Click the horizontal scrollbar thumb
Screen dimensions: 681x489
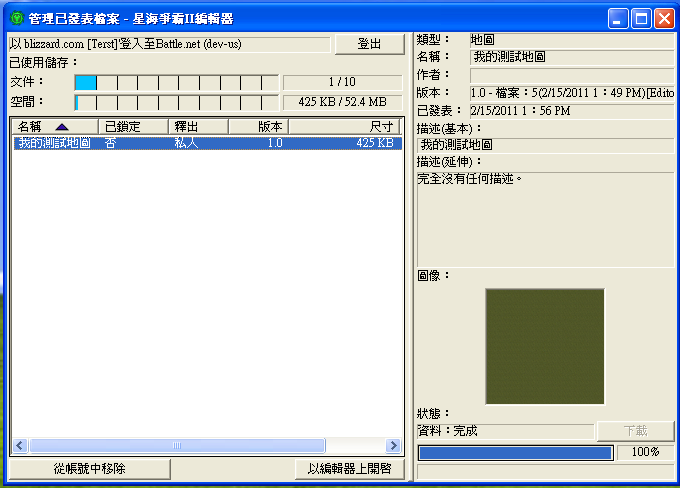(177, 446)
